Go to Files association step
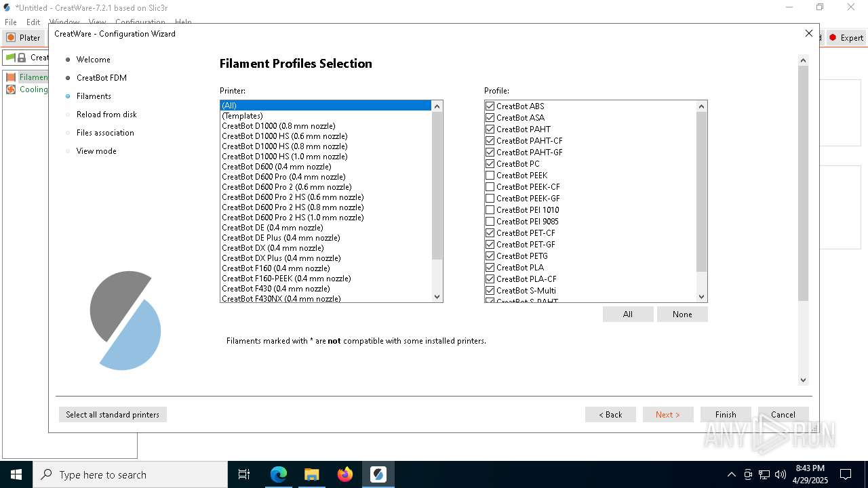The width and height of the screenshot is (868, 488). tap(105, 133)
